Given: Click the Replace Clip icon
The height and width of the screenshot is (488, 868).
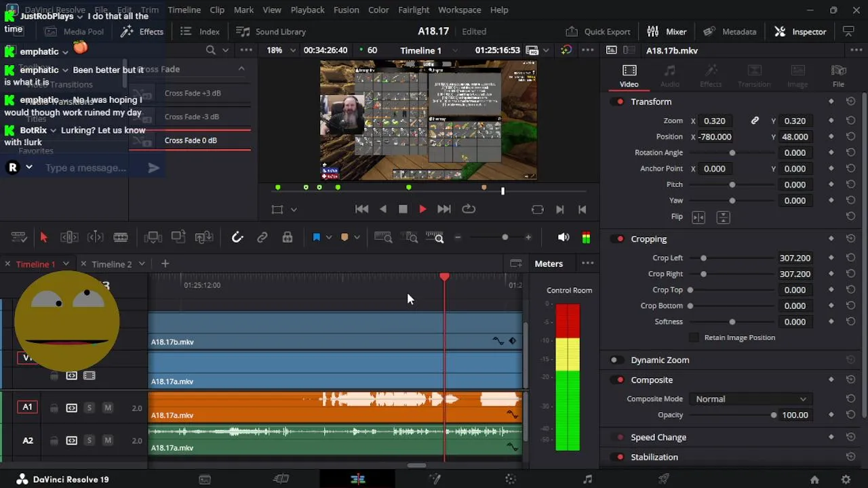Looking at the screenshot, I should (x=204, y=237).
